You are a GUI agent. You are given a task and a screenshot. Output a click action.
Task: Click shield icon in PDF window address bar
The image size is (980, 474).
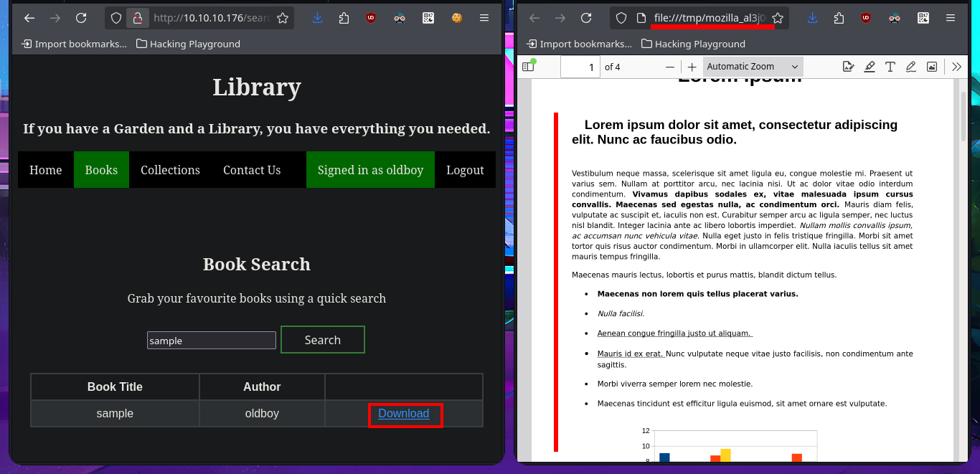622,18
